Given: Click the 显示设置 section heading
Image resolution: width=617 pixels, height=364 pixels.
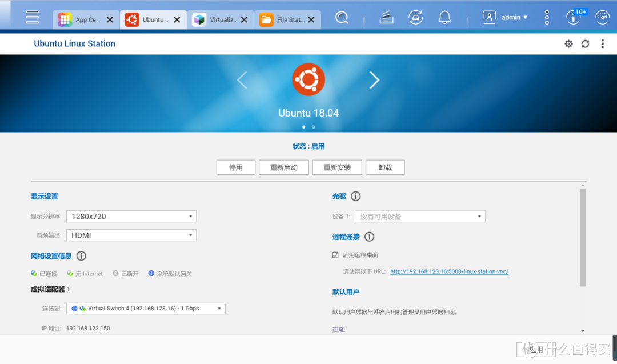Looking at the screenshot, I should pyautogui.click(x=45, y=197).
